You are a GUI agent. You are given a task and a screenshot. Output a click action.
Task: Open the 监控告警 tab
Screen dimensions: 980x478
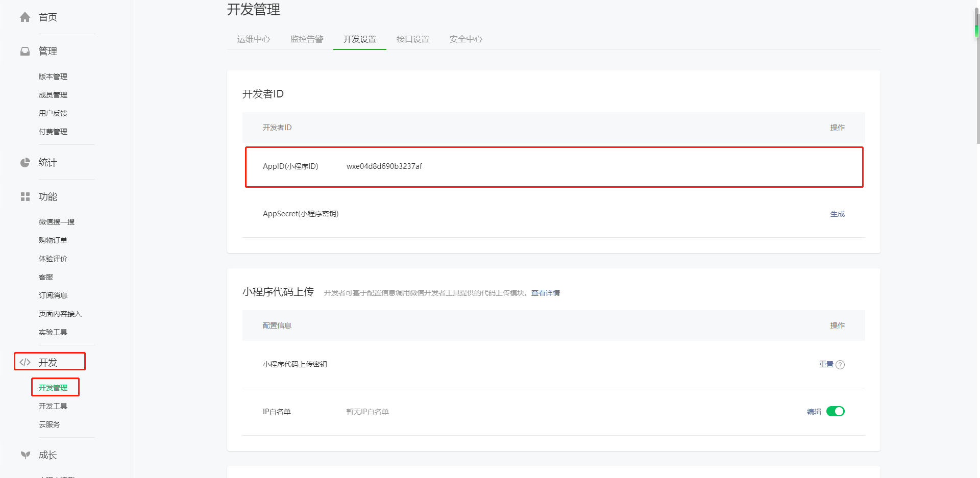click(x=306, y=39)
